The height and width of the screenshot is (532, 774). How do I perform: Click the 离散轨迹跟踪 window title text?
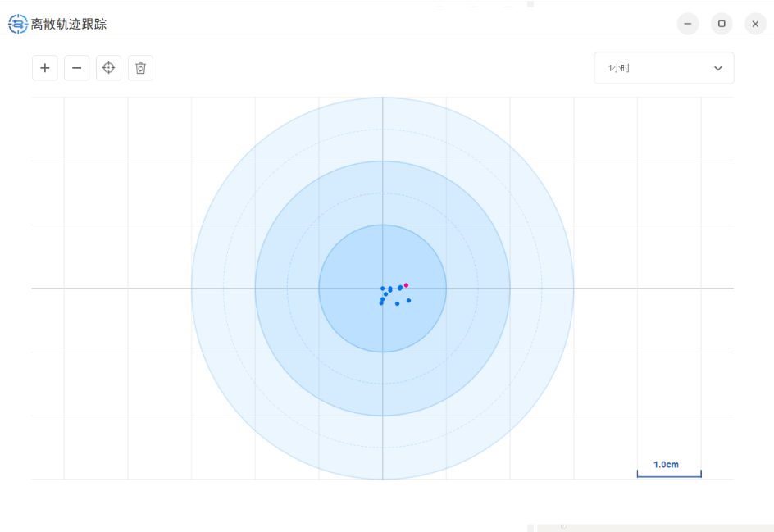[x=69, y=25]
